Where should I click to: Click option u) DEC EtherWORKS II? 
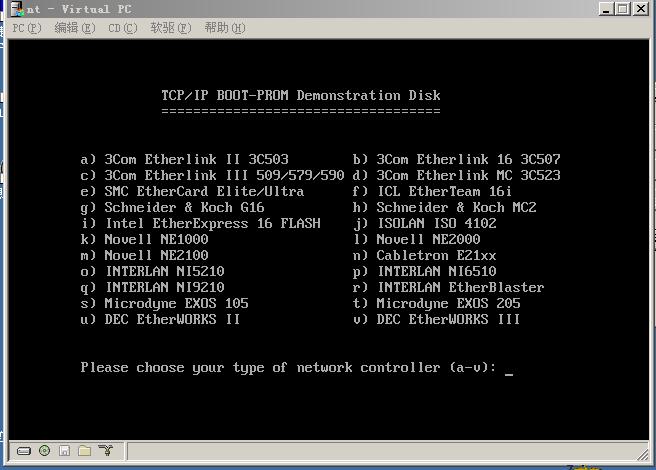tap(160, 319)
